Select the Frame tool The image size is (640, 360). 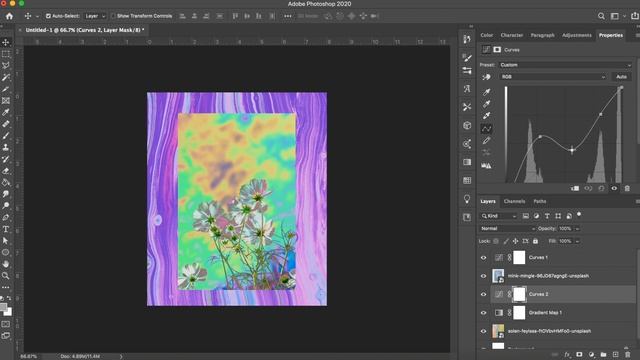6,100
